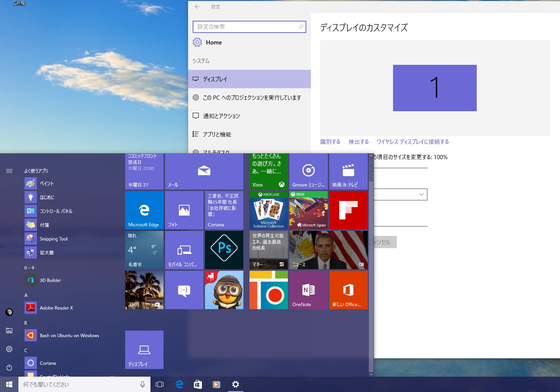Jump to the B letter group header
The image size is (560, 392).
[26, 323]
